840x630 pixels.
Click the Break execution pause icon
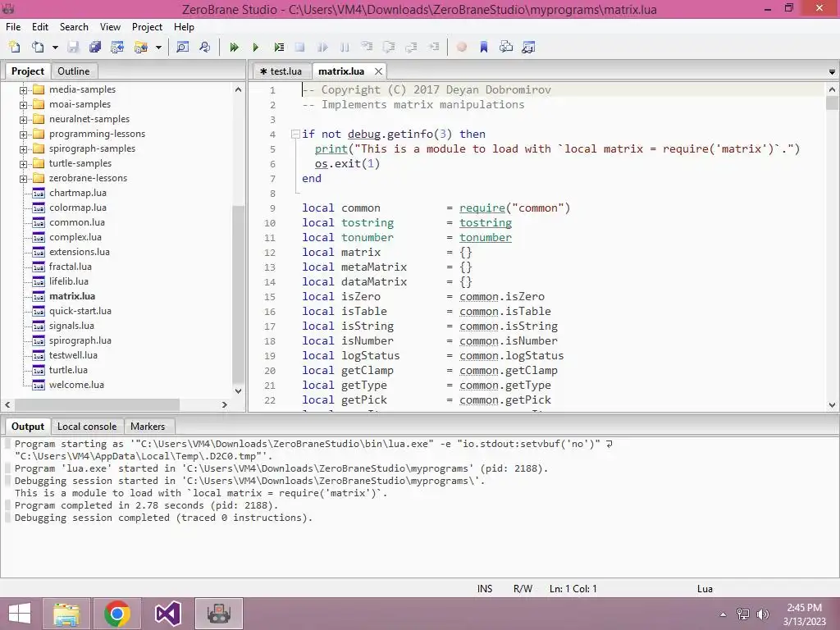tap(345, 47)
